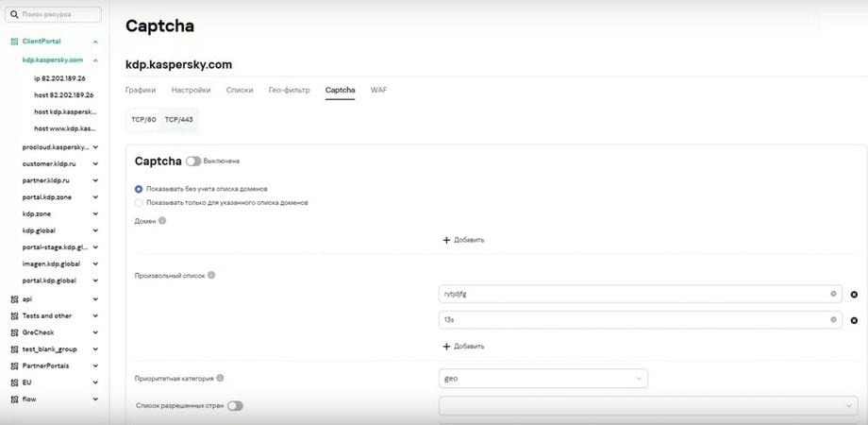Select Показывать только для указанного списка доменов
868x425 pixels.
click(x=139, y=203)
